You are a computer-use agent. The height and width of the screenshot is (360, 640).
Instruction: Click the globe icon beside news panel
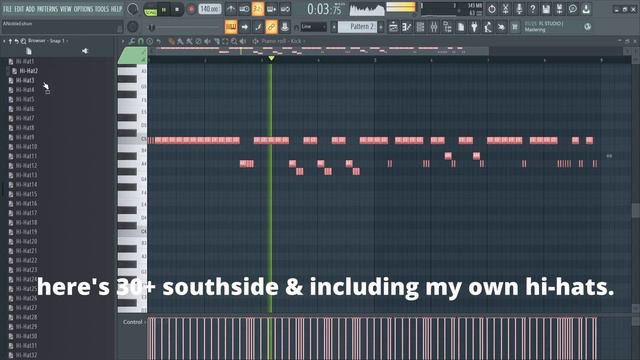tap(587, 27)
